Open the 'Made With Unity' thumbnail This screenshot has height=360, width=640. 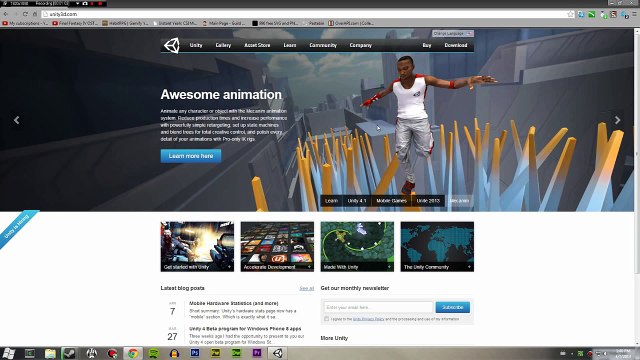click(x=357, y=247)
